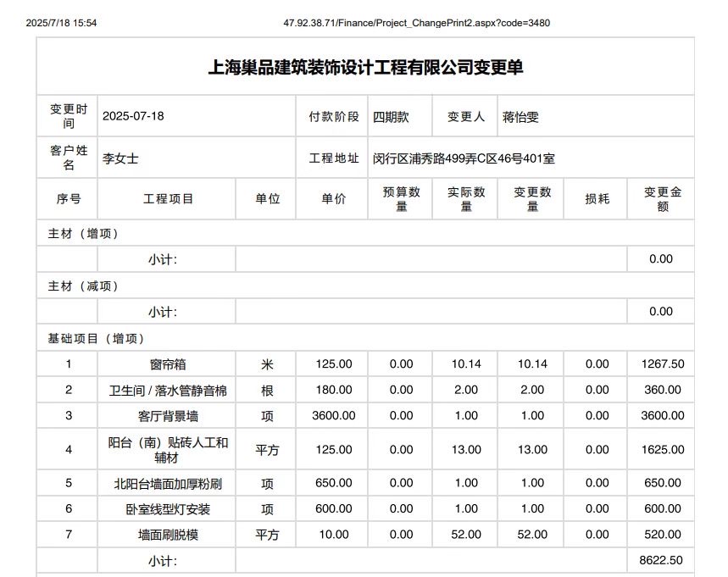Select the 卧室线型灯安装 row item
Viewport: 728px width, 577px height.
(x=168, y=509)
